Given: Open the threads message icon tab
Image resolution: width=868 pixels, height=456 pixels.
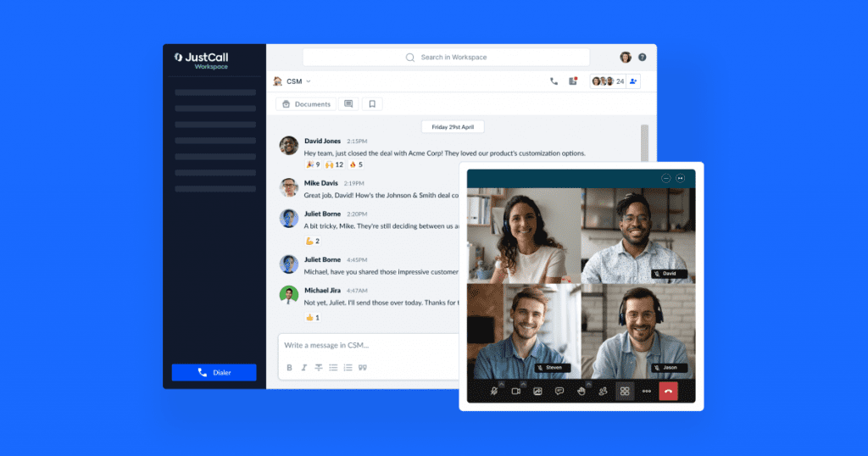Looking at the screenshot, I should (348, 104).
